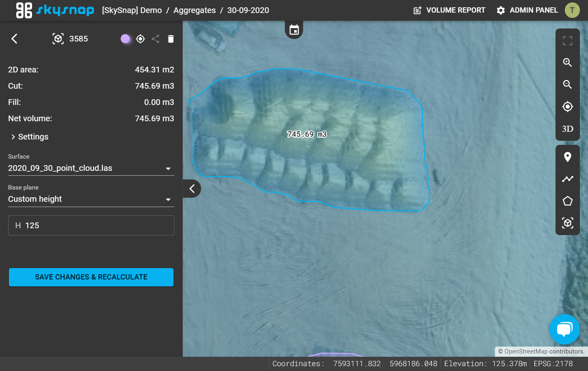Expand the Settings section

[x=30, y=137]
